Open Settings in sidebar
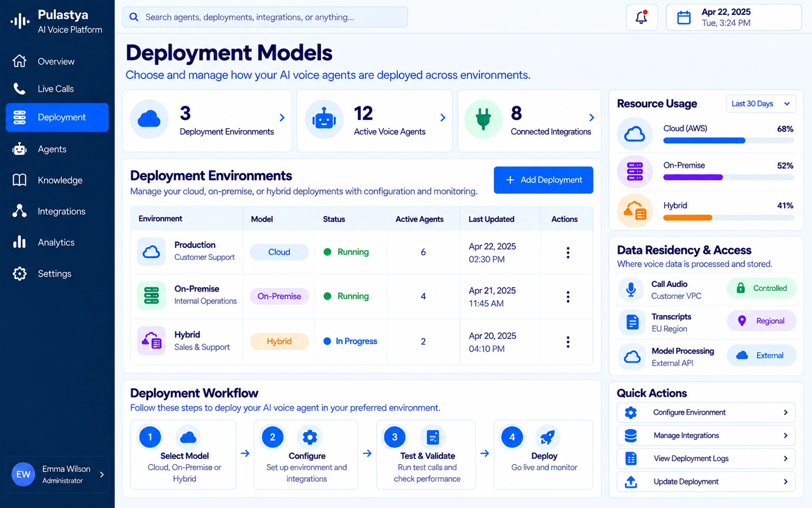This screenshot has height=508, width=812. pyautogui.click(x=57, y=273)
